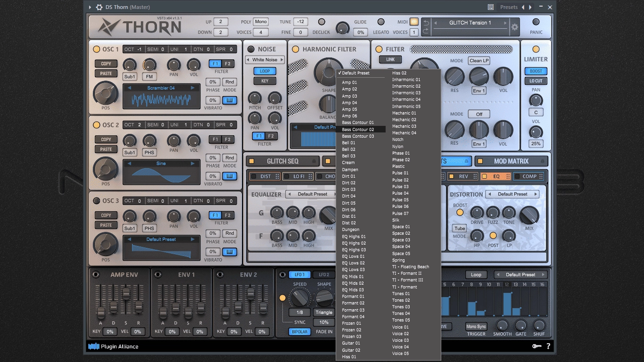Screen dimensions: 644x362
Task: Toggle OSC 1 keyboard tracking icon
Action: tap(230, 100)
